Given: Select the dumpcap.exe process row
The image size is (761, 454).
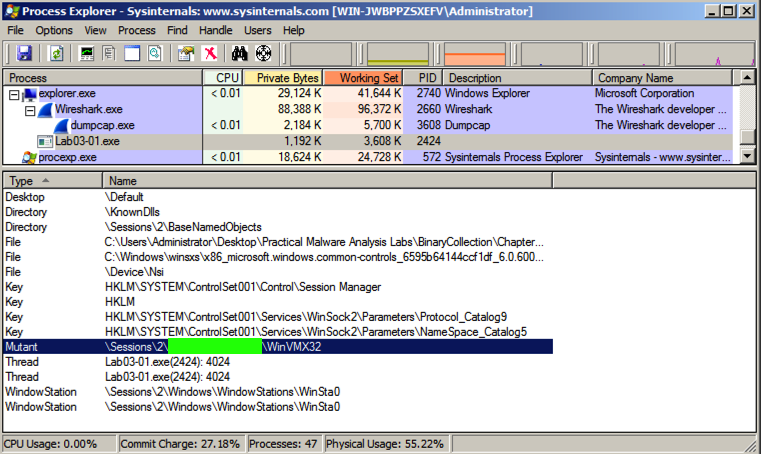Looking at the screenshot, I should pos(367,125).
